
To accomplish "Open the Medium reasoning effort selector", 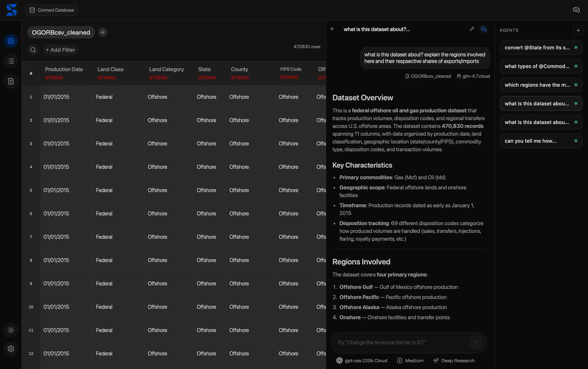I will [410, 360].
